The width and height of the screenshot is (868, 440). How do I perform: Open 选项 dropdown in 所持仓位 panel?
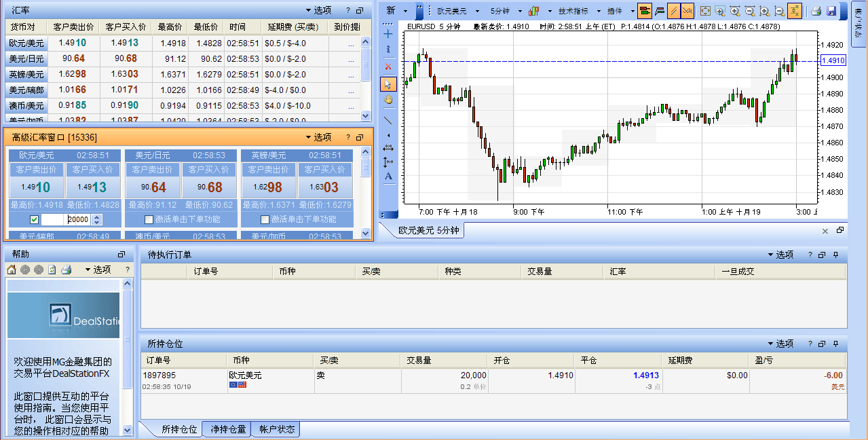coord(780,344)
